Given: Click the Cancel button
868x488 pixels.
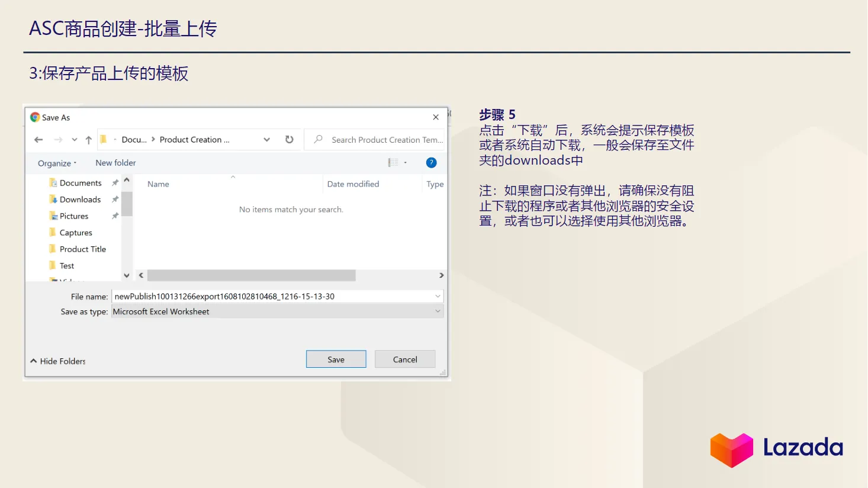Looking at the screenshot, I should 405,359.
